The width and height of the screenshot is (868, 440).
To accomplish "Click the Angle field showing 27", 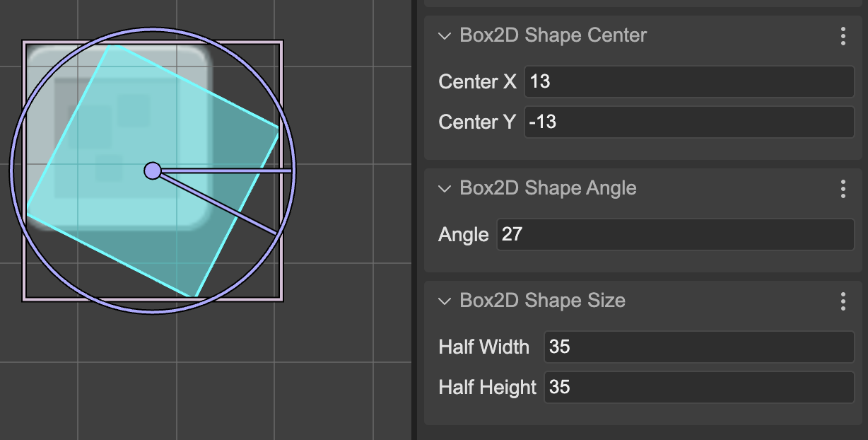I will pyautogui.click(x=675, y=234).
